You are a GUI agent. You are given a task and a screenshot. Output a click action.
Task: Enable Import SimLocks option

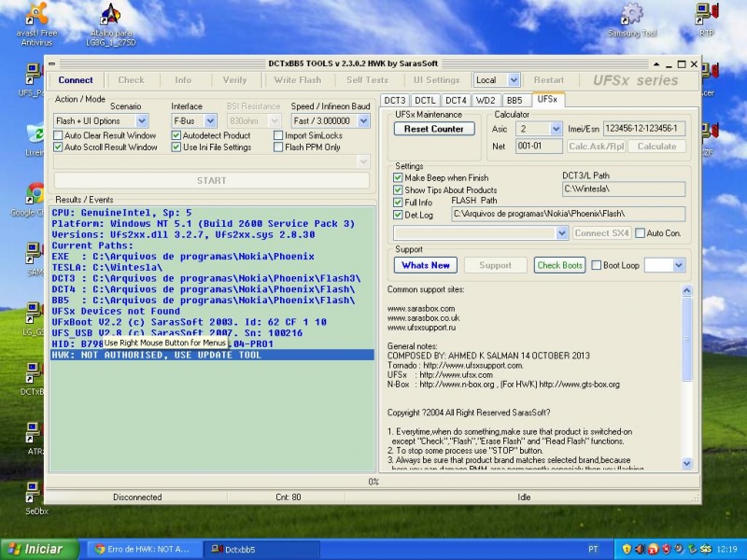[278, 135]
